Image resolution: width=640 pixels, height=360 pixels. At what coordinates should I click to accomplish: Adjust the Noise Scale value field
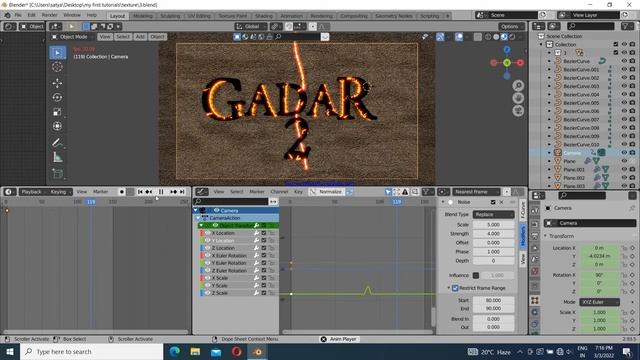coord(493,225)
